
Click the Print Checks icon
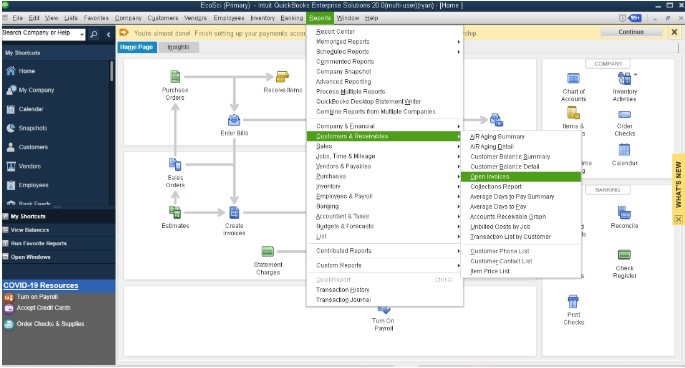point(573,301)
